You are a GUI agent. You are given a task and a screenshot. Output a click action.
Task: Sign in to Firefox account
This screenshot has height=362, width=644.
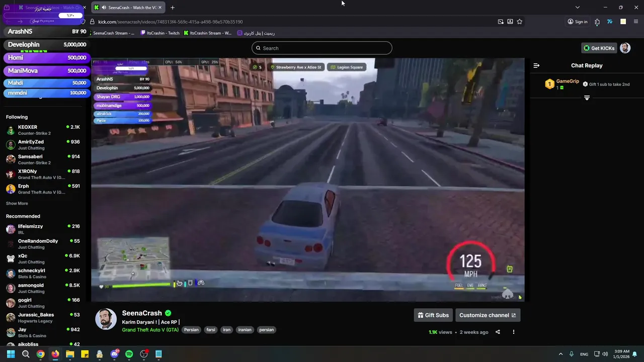[577, 22]
